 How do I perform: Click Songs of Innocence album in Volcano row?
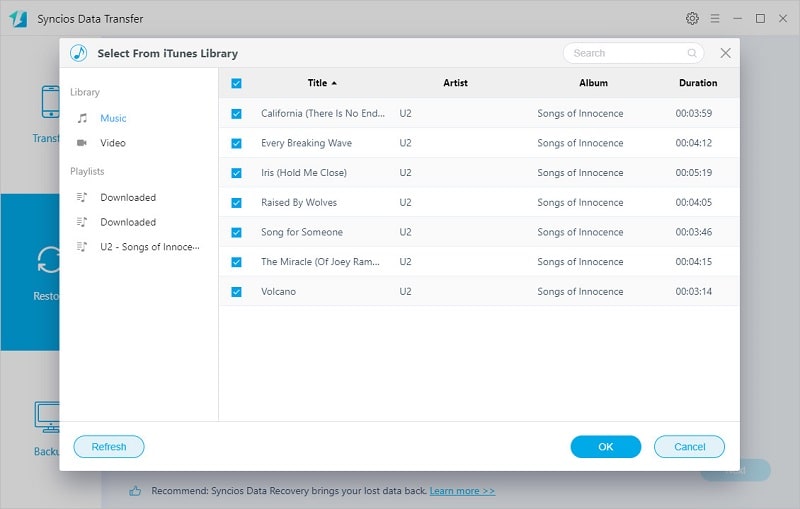(580, 292)
